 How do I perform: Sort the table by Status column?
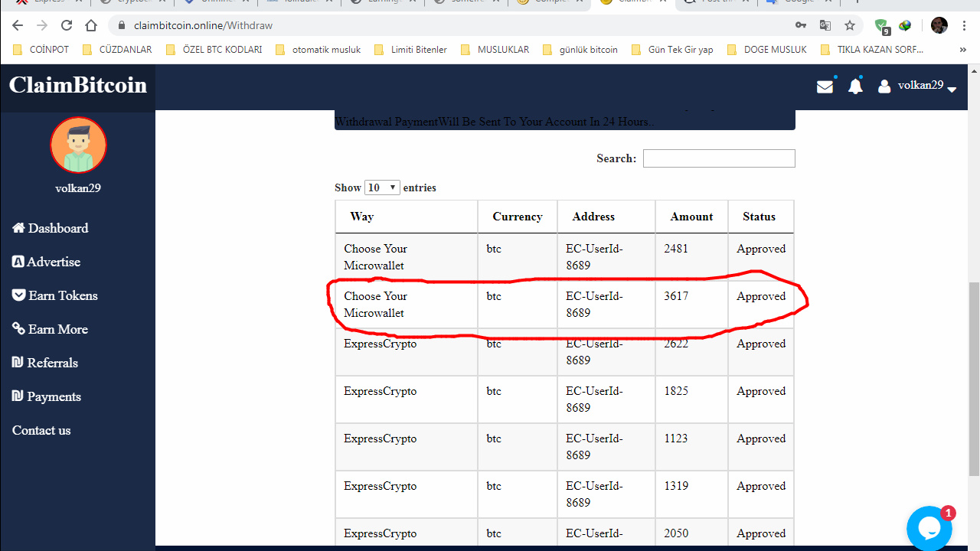tap(760, 217)
